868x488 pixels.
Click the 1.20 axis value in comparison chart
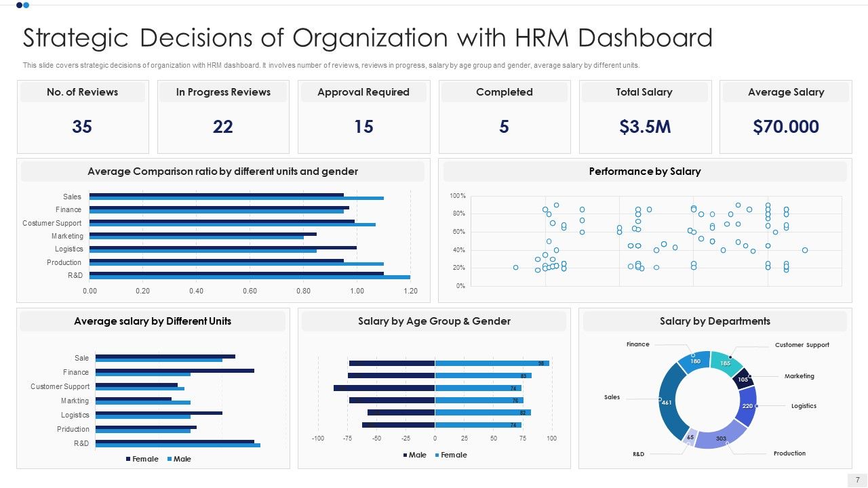[x=410, y=291]
